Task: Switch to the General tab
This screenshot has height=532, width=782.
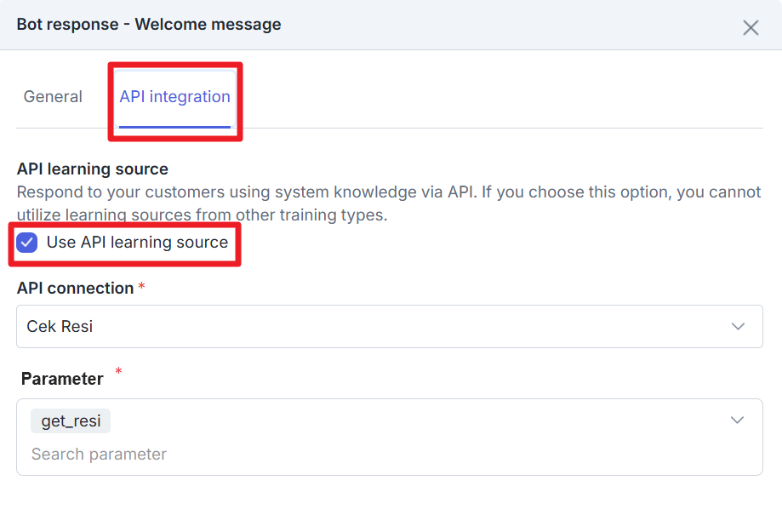Action: [53, 97]
